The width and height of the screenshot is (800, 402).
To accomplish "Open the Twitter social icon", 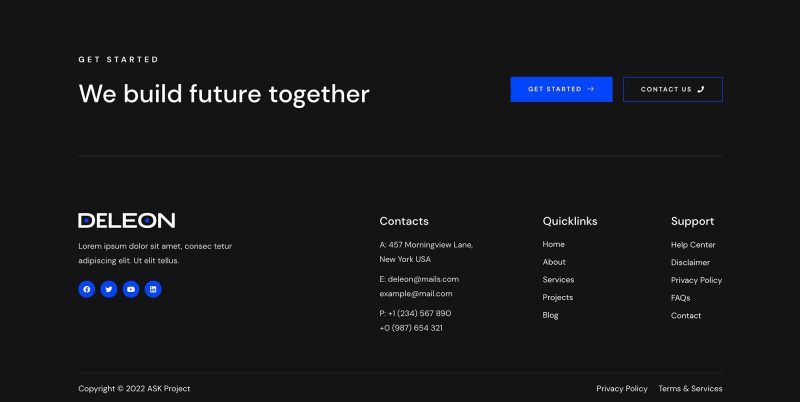I will pyautogui.click(x=109, y=289).
